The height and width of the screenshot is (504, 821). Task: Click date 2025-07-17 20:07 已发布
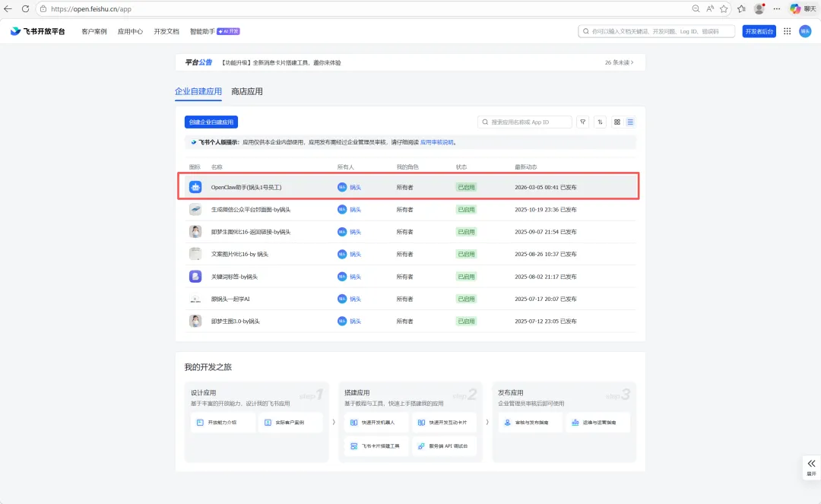click(x=546, y=299)
